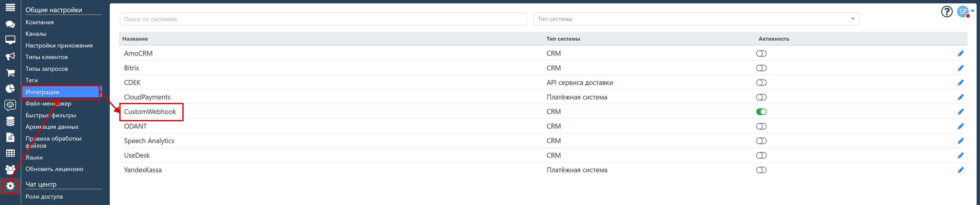This screenshot has width=980, height=205.
Task: Disable the CustomWebhook activity toggle
Action: click(x=761, y=112)
